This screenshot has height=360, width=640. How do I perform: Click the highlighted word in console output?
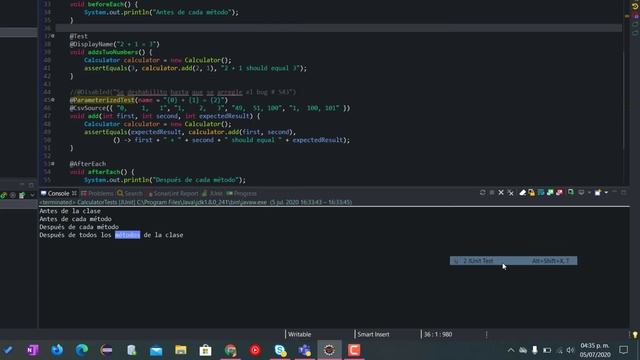pos(127,235)
